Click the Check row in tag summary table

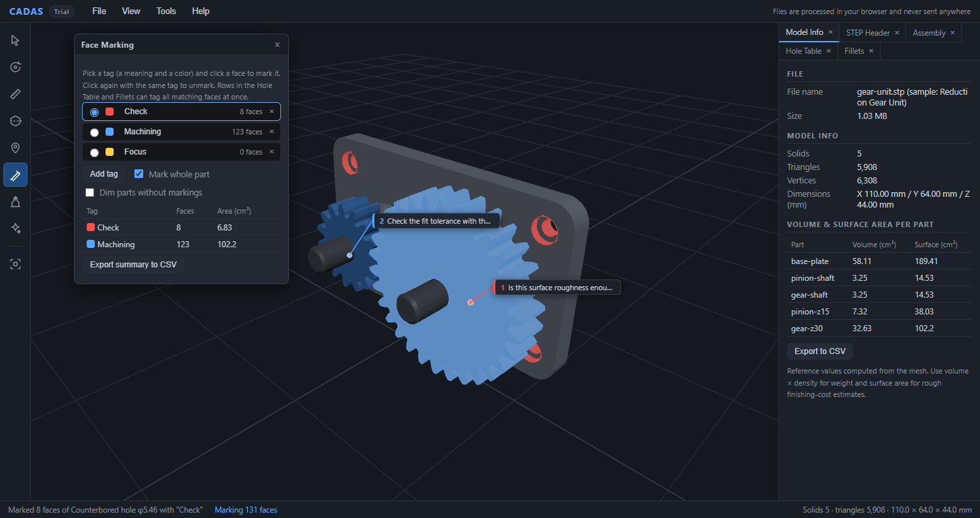point(181,228)
